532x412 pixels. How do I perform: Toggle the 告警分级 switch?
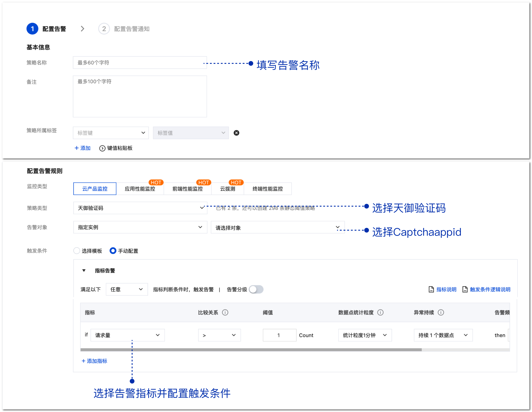click(256, 289)
